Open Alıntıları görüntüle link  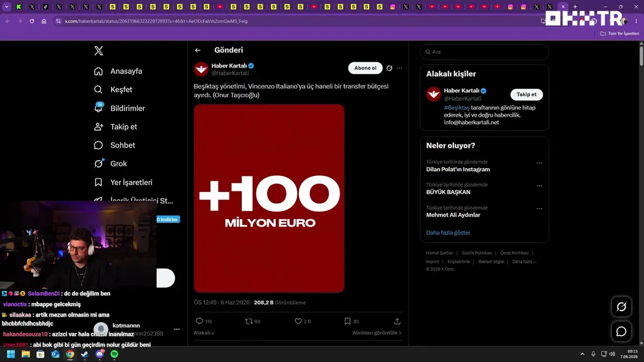pos(377,333)
